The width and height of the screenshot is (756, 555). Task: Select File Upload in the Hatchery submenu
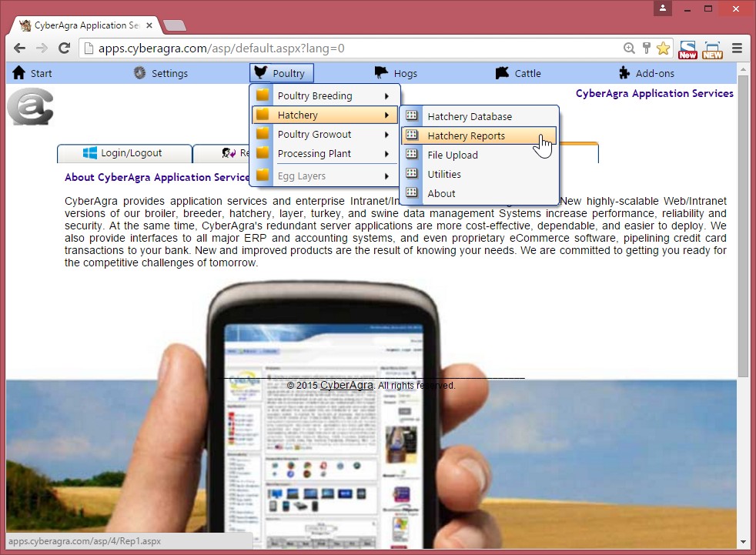(x=480, y=155)
